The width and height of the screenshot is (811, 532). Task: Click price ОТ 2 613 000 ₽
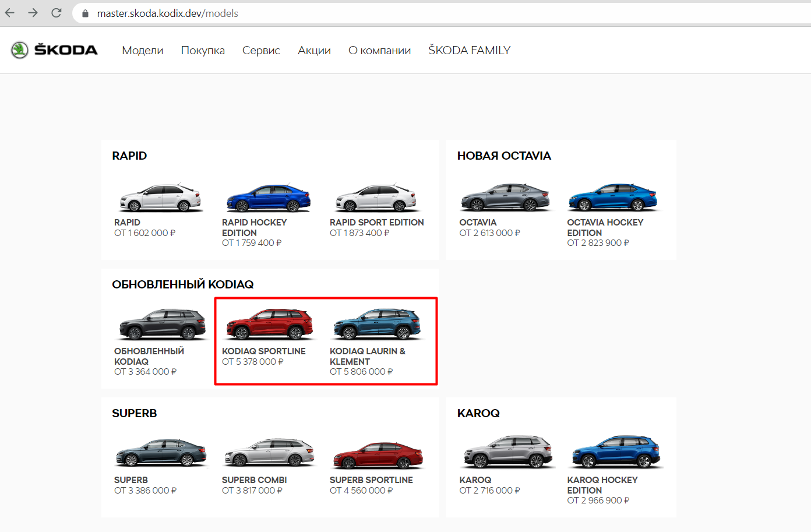pos(490,233)
